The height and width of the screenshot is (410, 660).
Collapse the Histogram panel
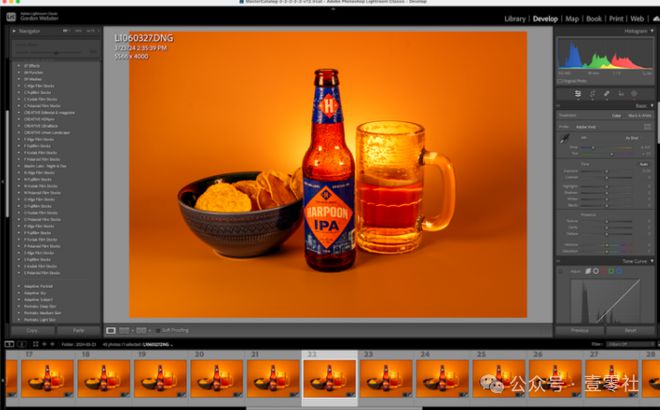point(652,31)
